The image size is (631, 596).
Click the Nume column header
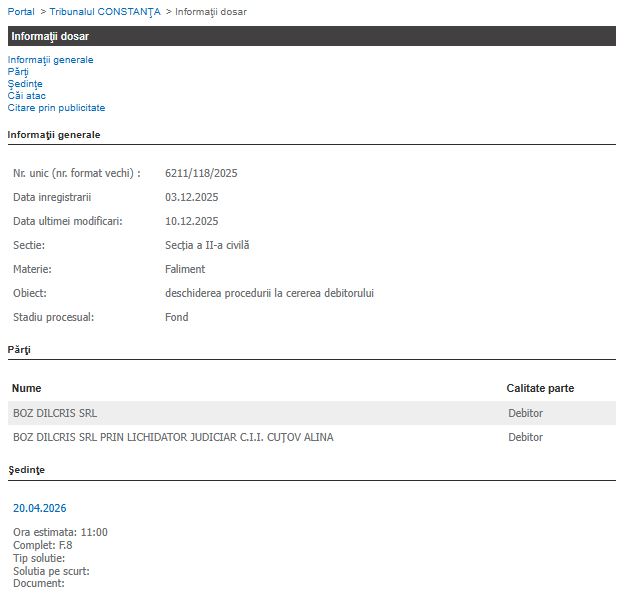point(27,388)
